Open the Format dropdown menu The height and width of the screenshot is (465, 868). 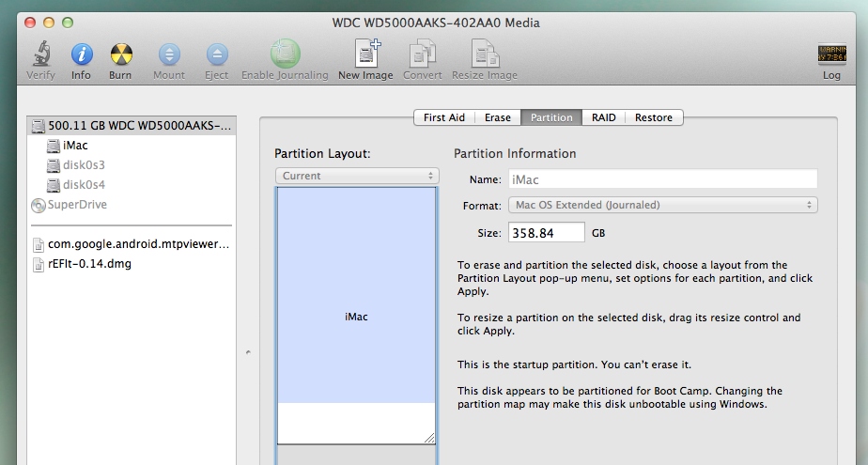point(662,205)
